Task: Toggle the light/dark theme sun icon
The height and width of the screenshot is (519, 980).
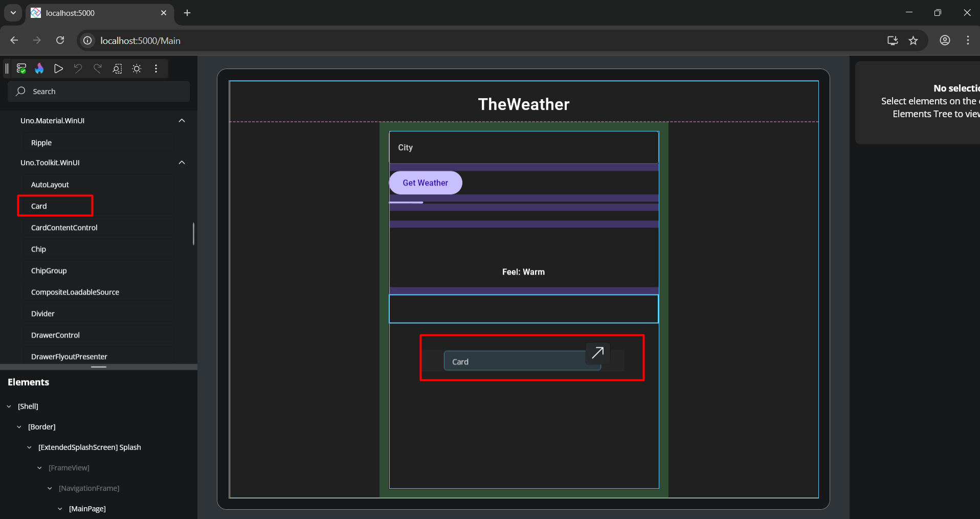Action: 137,69
